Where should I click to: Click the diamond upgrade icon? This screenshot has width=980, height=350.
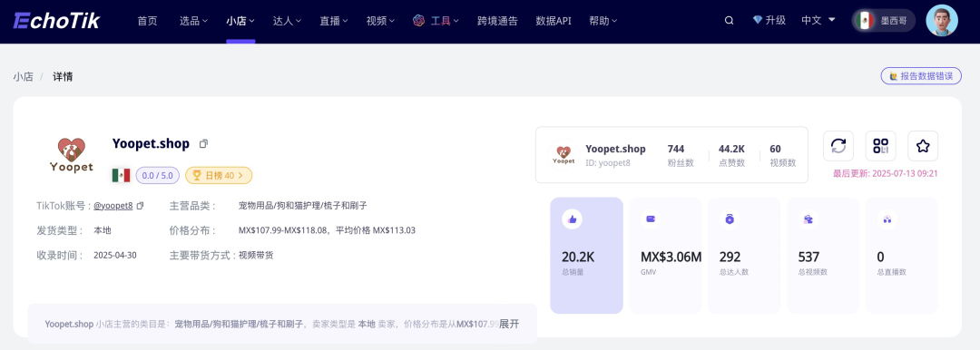coord(758,21)
